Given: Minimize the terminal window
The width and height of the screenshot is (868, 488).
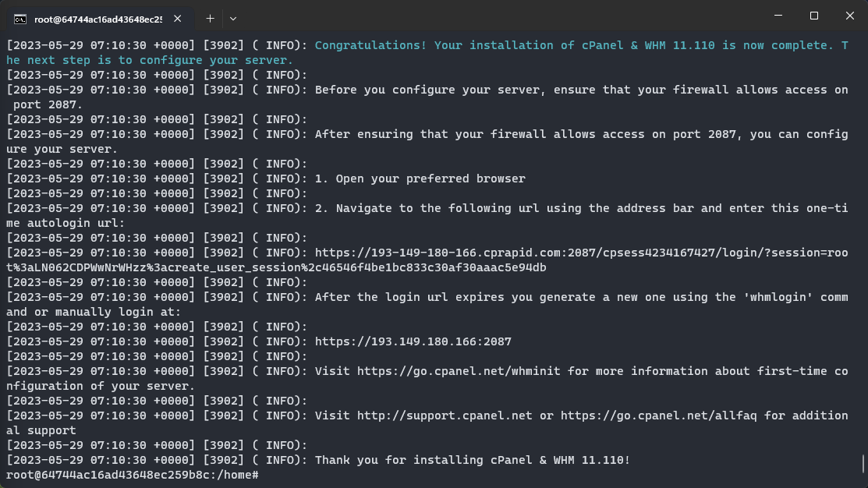Looking at the screenshot, I should point(778,16).
